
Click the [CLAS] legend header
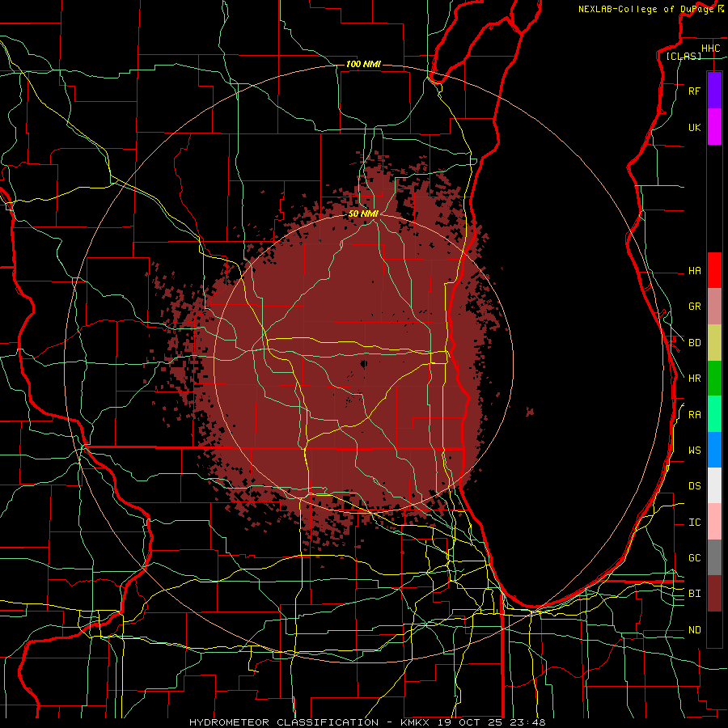pyautogui.click(x=684, y=57)
